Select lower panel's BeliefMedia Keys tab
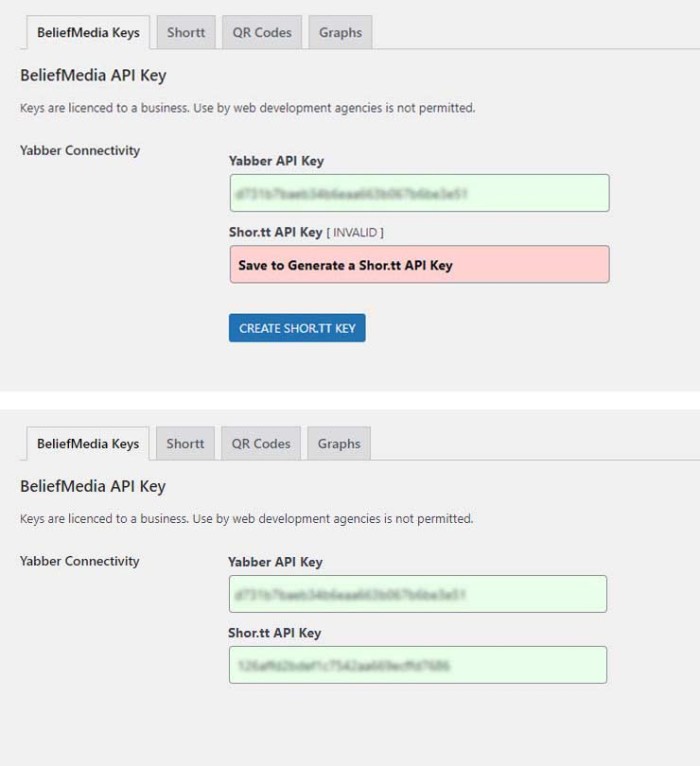The width and height of the screenshot is (700, 766). pos(88,443)
